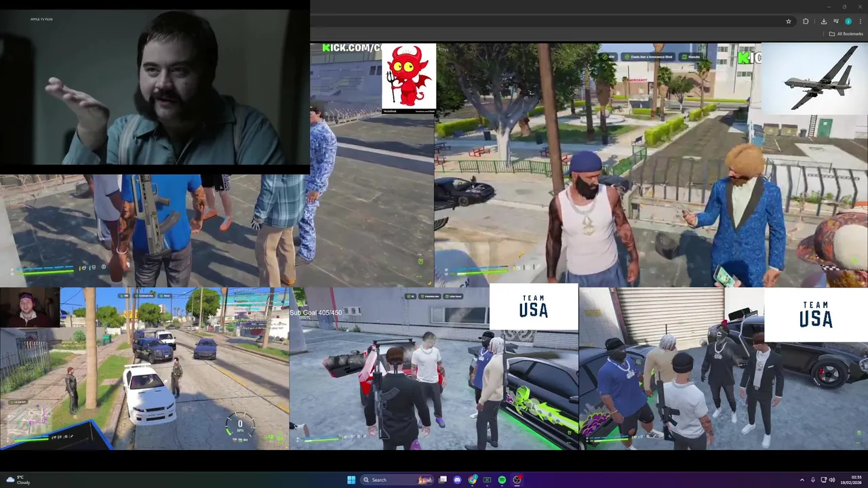868x488 pixels.
Task: Click the Team USA logo on right stream
Action: pyautogui.click(x=816, y=315)
